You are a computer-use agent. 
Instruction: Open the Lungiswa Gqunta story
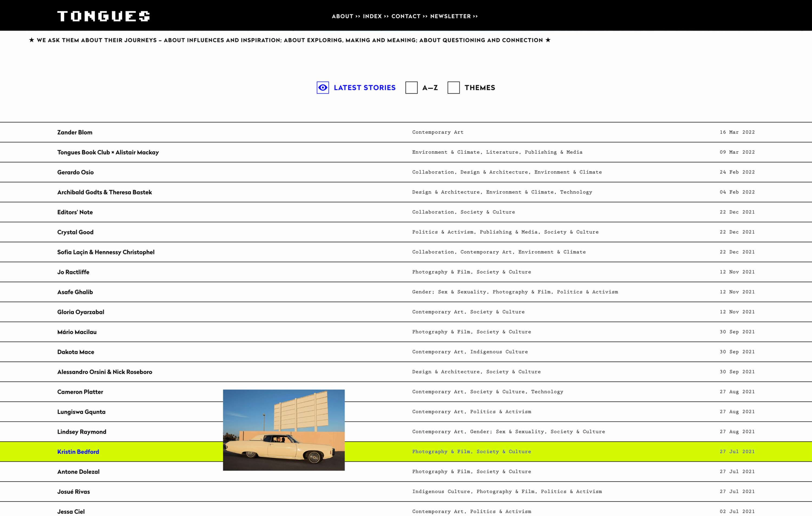point(81,412)
